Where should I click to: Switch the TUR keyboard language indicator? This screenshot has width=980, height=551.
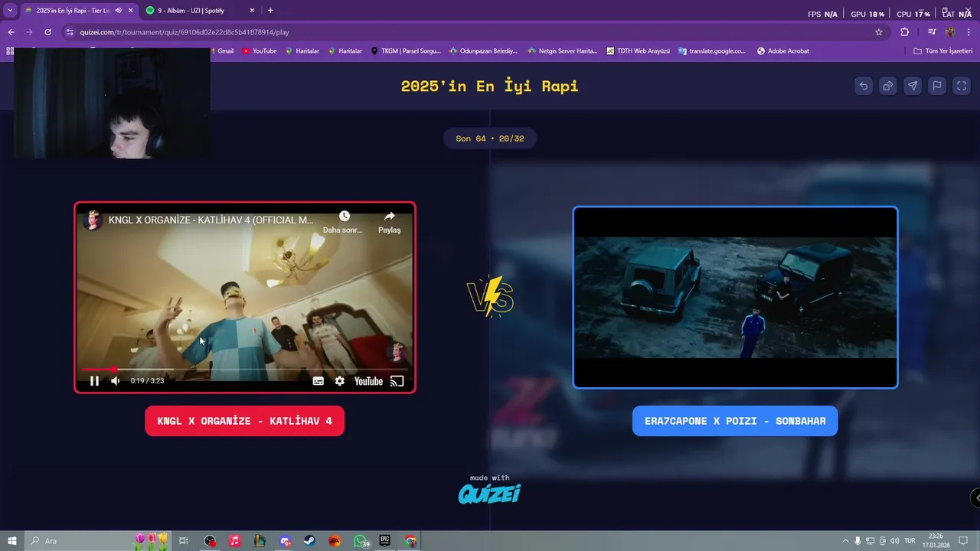coord(910,541)
